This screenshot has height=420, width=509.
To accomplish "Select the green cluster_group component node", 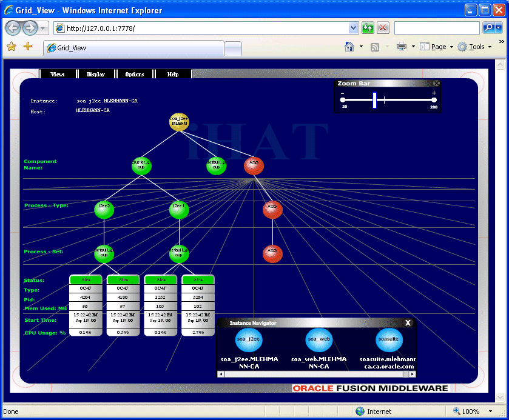I will [141, 165].
